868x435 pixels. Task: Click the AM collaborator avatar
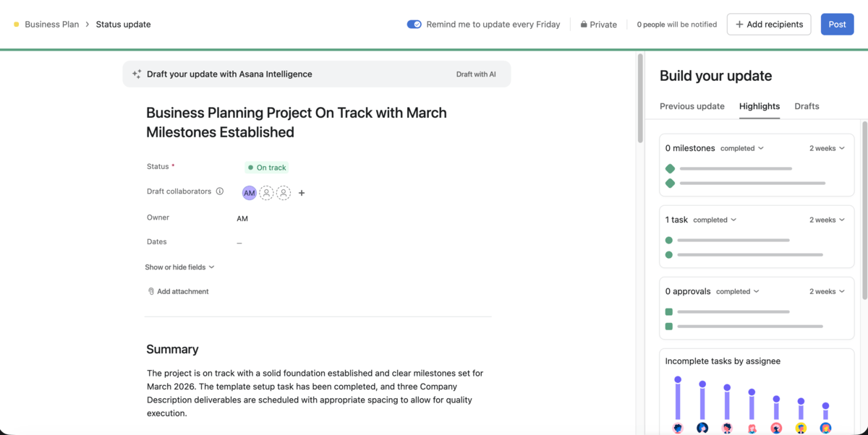click(249, 192)
